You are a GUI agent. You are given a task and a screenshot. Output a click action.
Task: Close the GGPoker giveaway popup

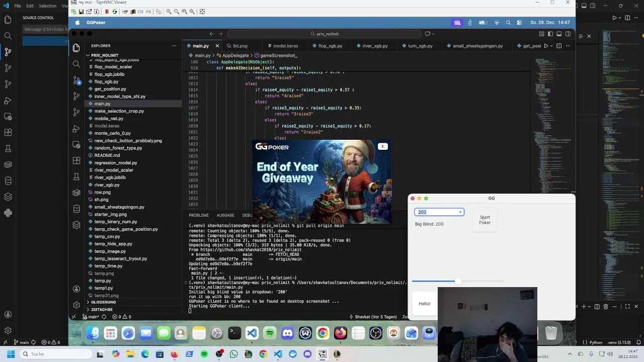[382, 146]
